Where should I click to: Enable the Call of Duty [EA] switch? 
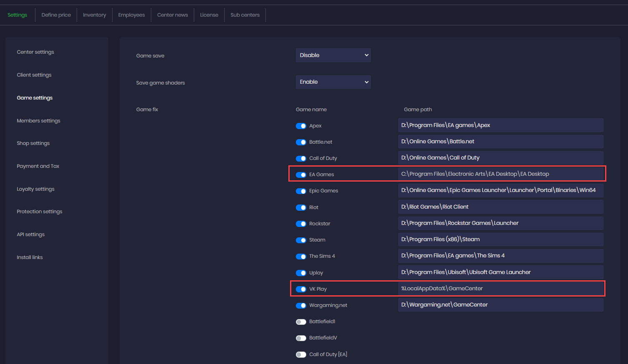pyautogui.click(x=301, y=354)
